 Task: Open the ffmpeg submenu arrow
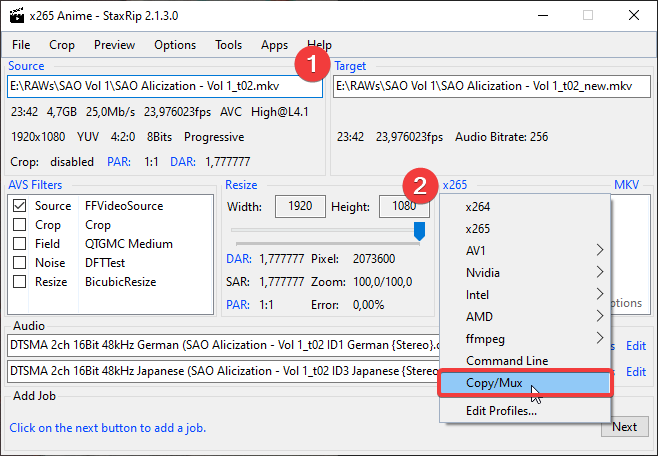[600, 338]
